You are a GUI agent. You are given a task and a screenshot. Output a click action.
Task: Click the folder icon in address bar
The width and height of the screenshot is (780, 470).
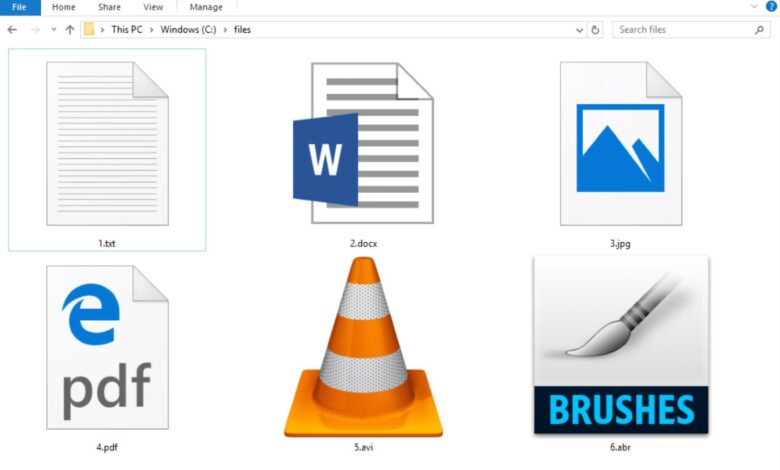pos(89,29)
